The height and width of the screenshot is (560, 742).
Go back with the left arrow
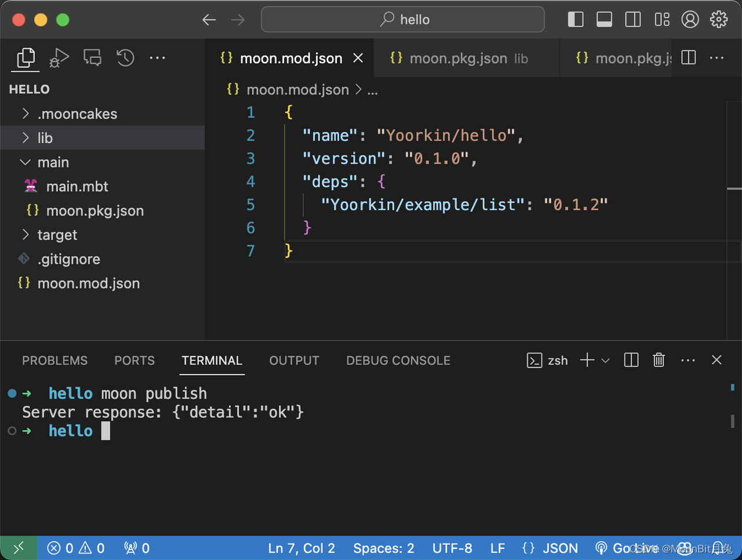pyautogui.click(x=209, y=20)
